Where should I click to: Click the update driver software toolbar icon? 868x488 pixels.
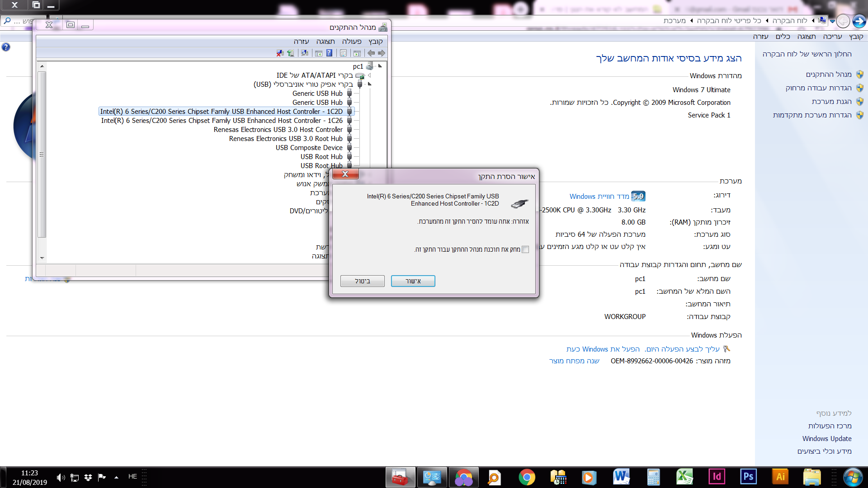(290, 53)
